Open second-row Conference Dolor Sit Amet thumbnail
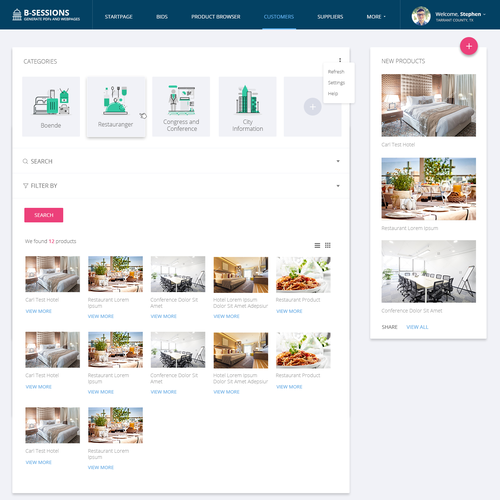The height and width of the screenshot is (500, 500). [178, 350]
